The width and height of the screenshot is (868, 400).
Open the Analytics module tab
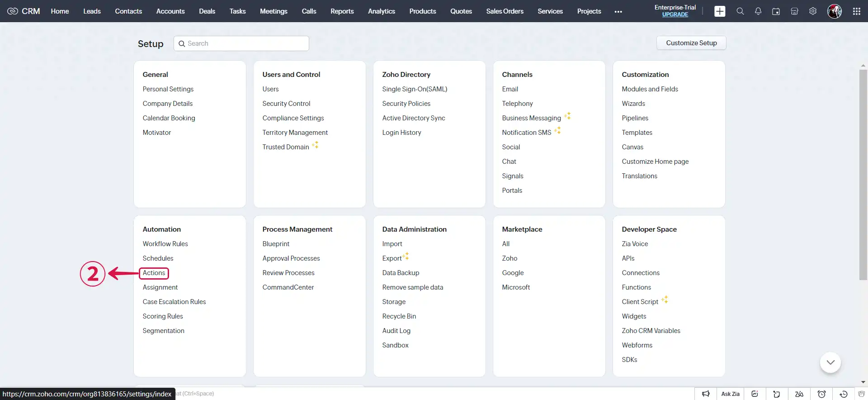click(x=382, y=11)
